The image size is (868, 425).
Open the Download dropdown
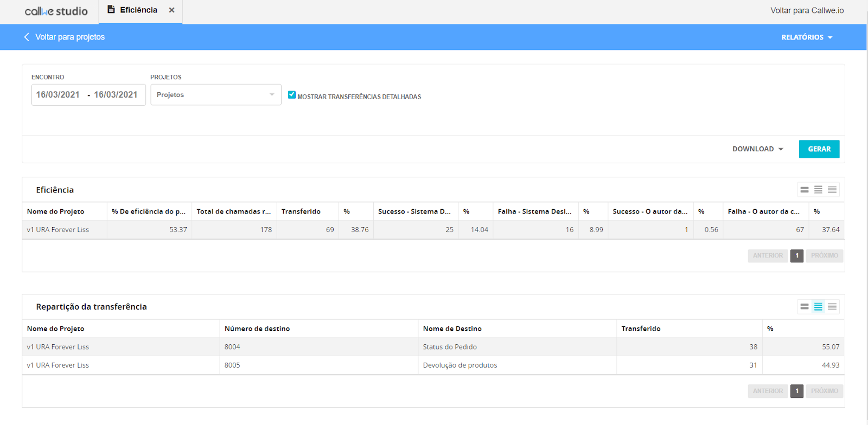click(757, 149)
